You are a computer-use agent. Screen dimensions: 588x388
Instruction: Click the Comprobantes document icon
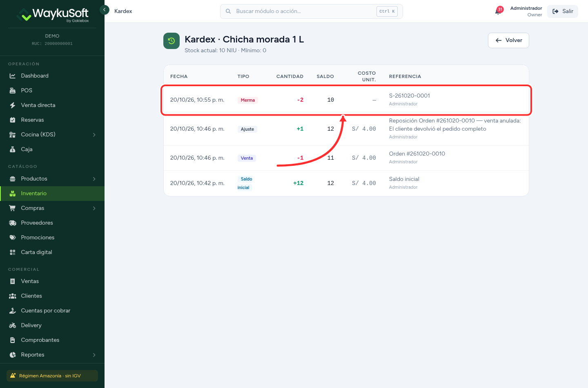click(x=13, y=340)
